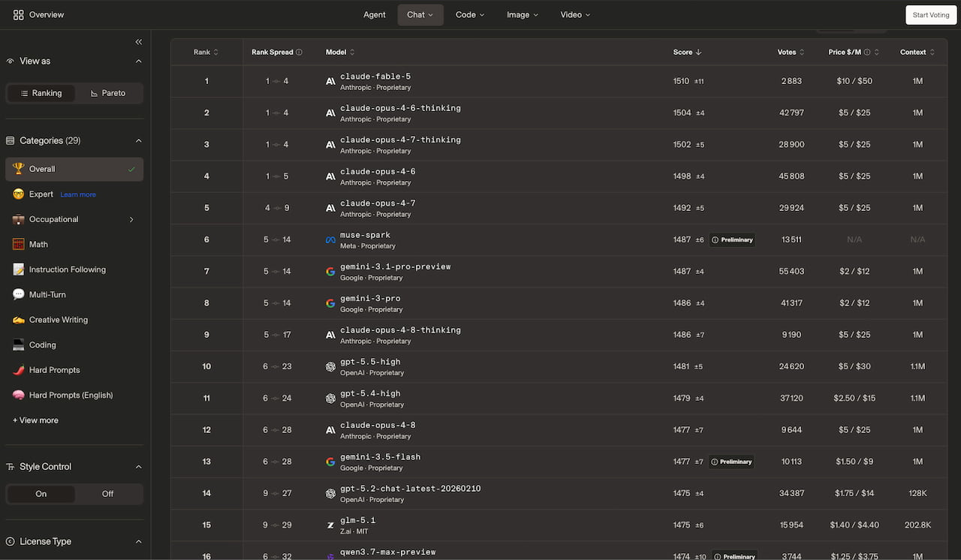This screenshot has height=560, width=961.
Task: Open the Agent tab
Action: click(x=375, y=15)
